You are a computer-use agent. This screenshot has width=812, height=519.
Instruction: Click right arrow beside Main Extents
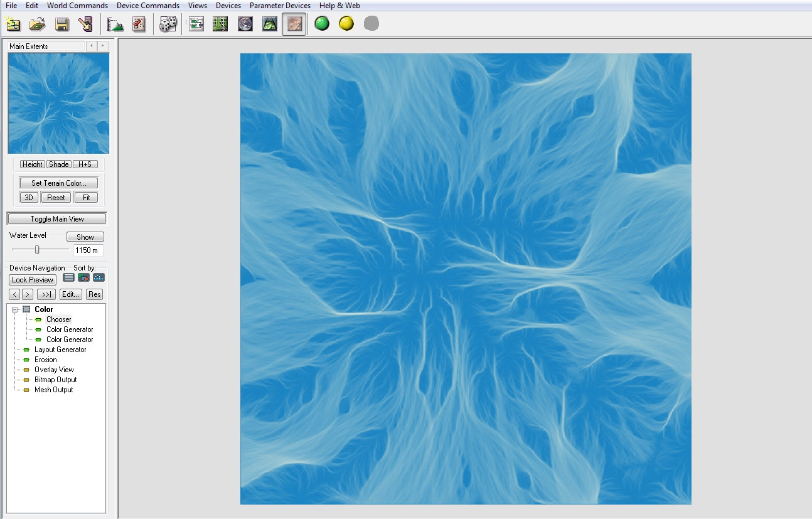pos(103,46)
